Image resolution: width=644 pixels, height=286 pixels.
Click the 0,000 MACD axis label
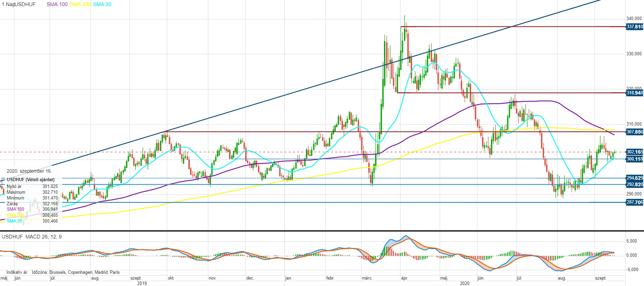[x=631, y=255]
